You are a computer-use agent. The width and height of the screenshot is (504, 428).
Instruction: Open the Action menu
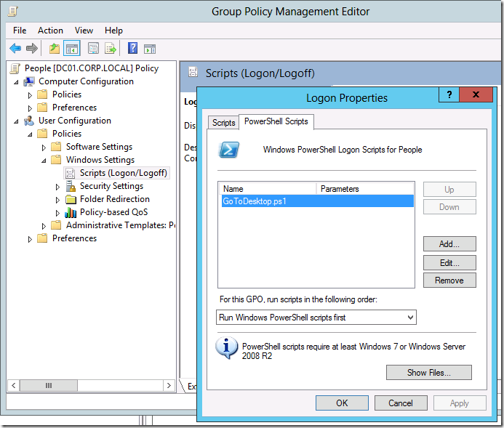click(50, 31)
